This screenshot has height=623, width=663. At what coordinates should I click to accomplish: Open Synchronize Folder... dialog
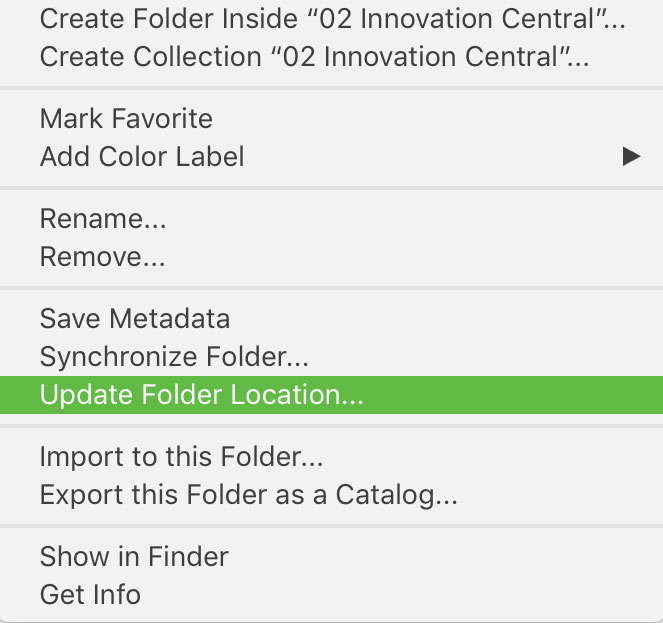332,357
